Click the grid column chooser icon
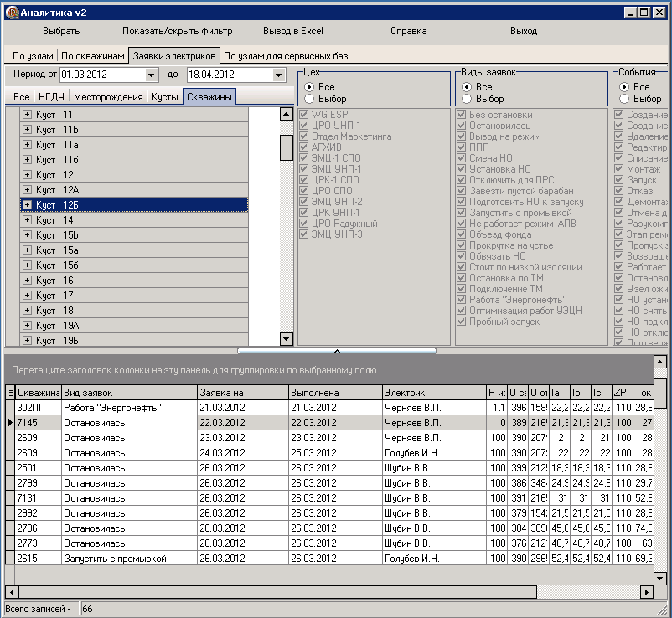This screenshot has width=672, height=618. 10,393
